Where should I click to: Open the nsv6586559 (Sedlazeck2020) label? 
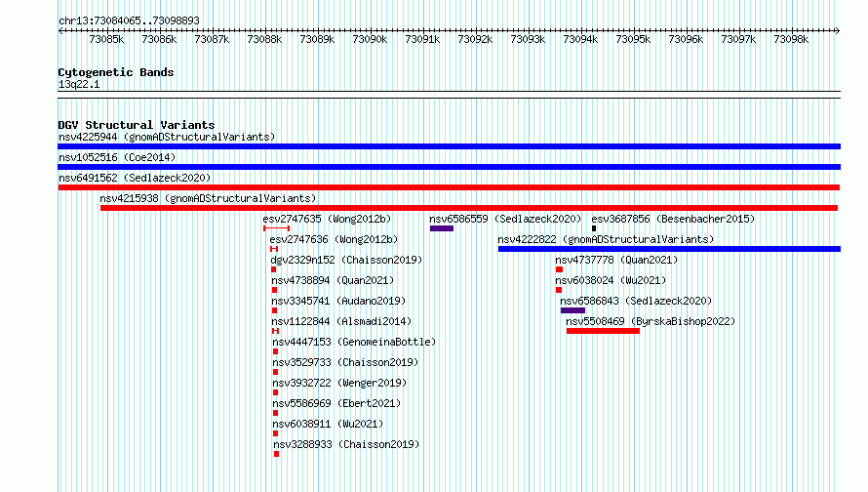click(505, 219)
